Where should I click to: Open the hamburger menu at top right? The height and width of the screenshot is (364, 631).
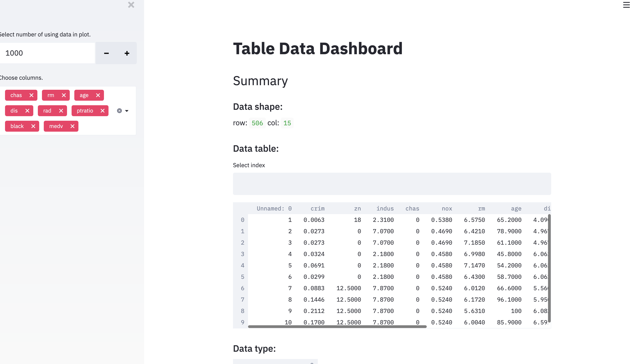point(626,5)
